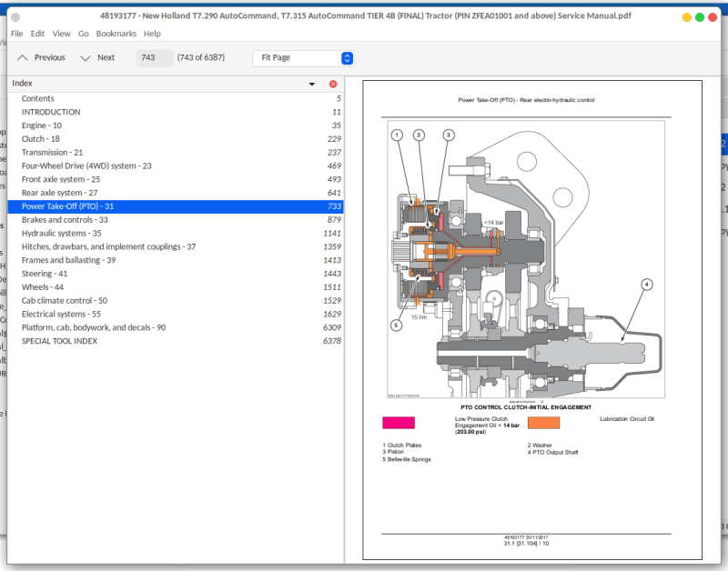The width and height of the screenshot is (728, 571).
Task: Select the Electrical systems - 55 entry
Action: point(66,314)
